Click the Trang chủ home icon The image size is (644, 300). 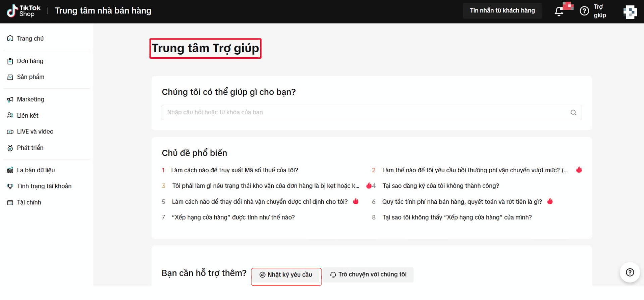[10, 39]
